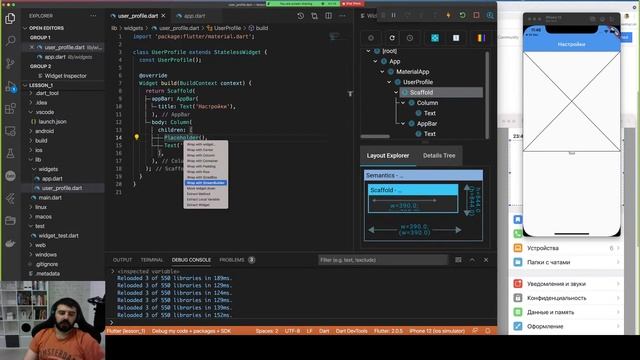Open the OUTPUT panel tab

(122, 260)
